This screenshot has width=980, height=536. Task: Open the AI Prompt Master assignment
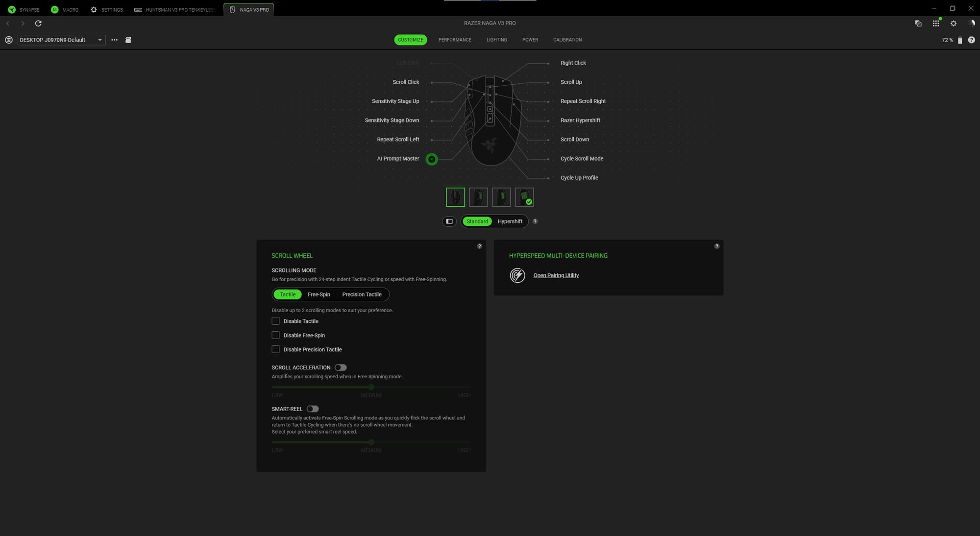pyautogui.click(x=398, y=159)
